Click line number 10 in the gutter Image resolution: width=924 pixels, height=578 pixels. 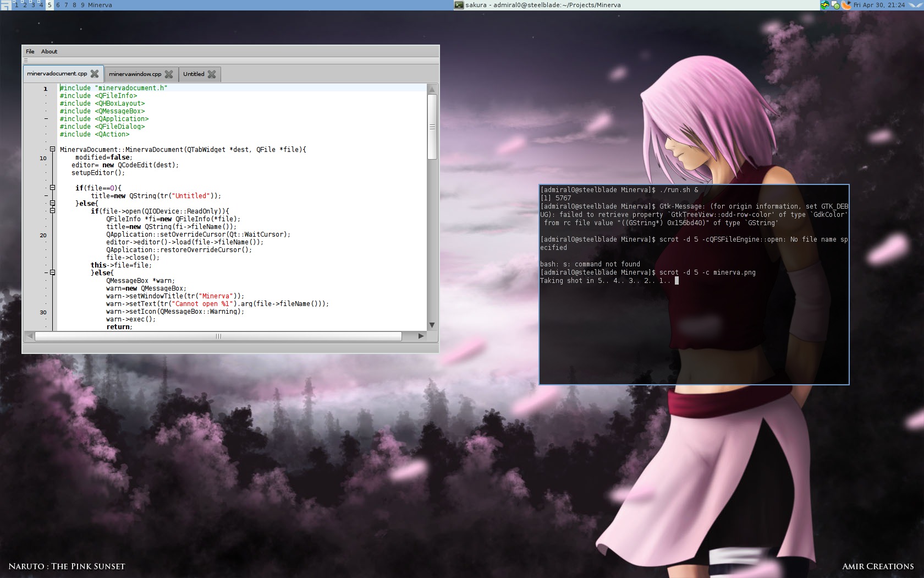point(43,158)
